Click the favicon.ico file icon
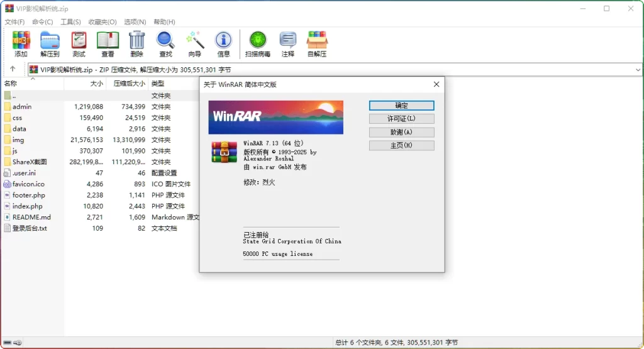The width and height of the screenshot is (644, 349). (8, 184)
